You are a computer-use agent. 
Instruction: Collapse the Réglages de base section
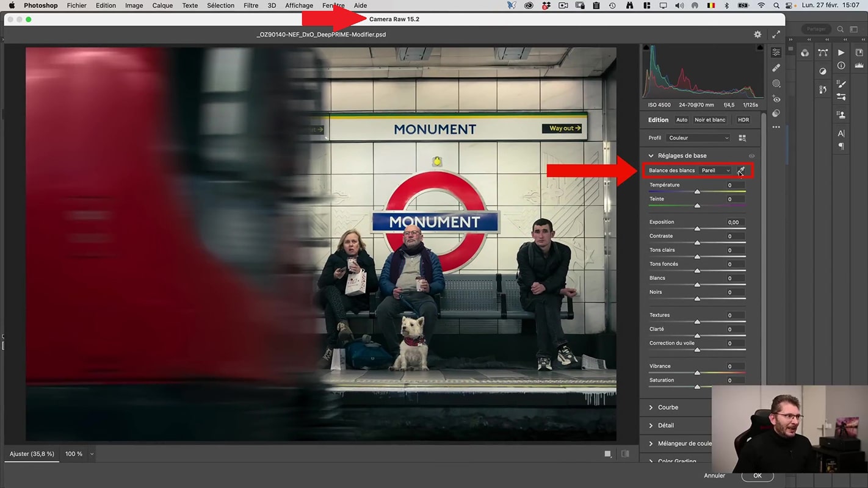pos(651,156)
